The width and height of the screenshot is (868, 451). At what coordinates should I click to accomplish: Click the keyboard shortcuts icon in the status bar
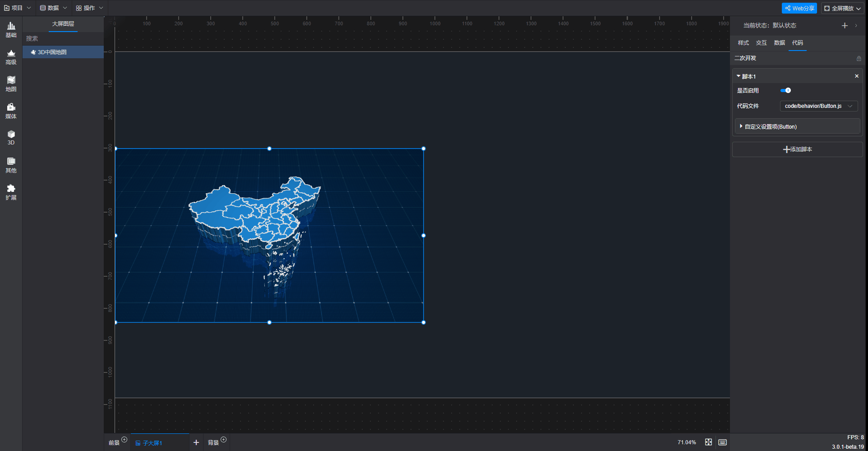(722, 442)
